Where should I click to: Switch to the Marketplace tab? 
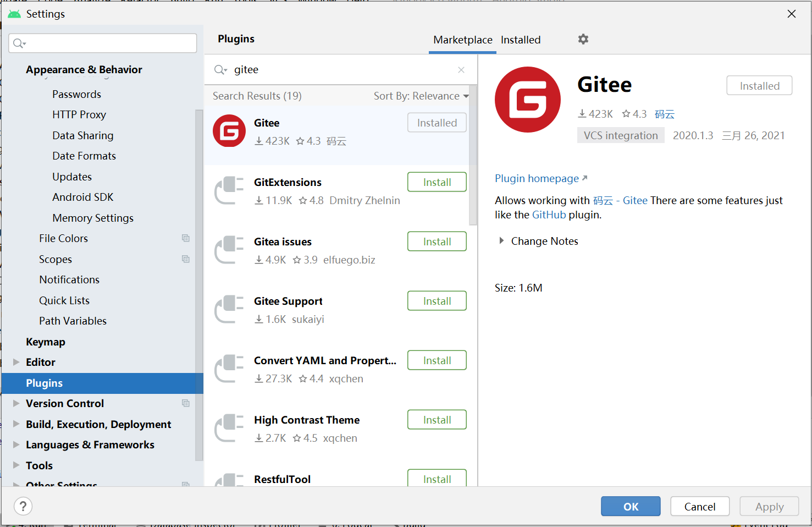pos(462,40)
